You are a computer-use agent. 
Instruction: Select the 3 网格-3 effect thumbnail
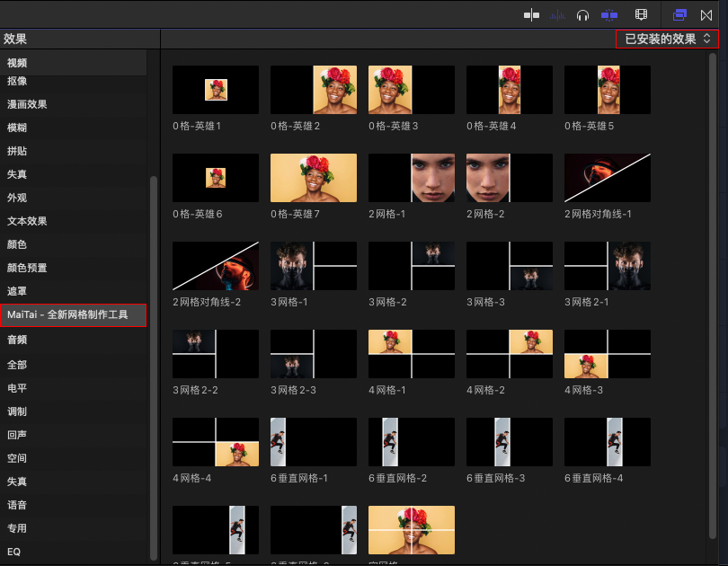click(510, 266)
